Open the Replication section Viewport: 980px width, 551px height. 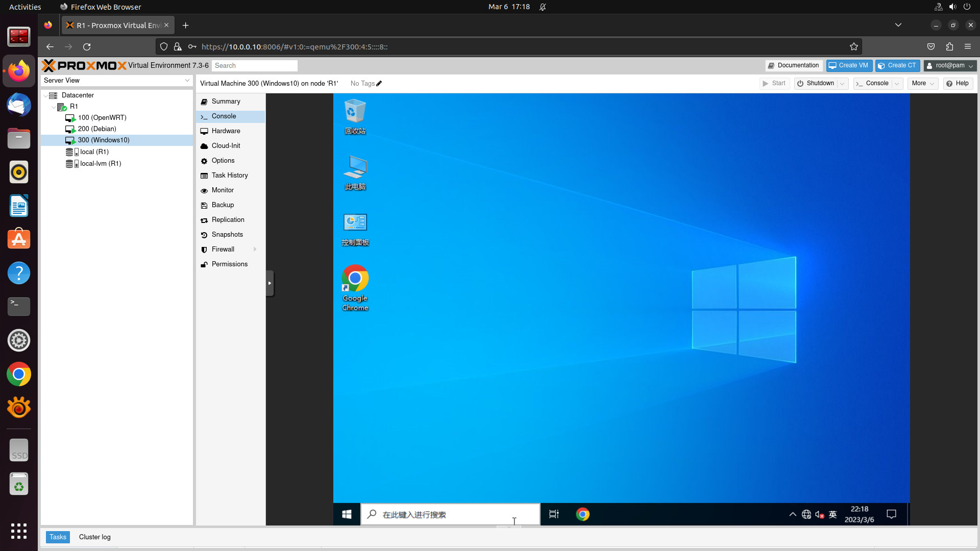click(x=230, y=220)
